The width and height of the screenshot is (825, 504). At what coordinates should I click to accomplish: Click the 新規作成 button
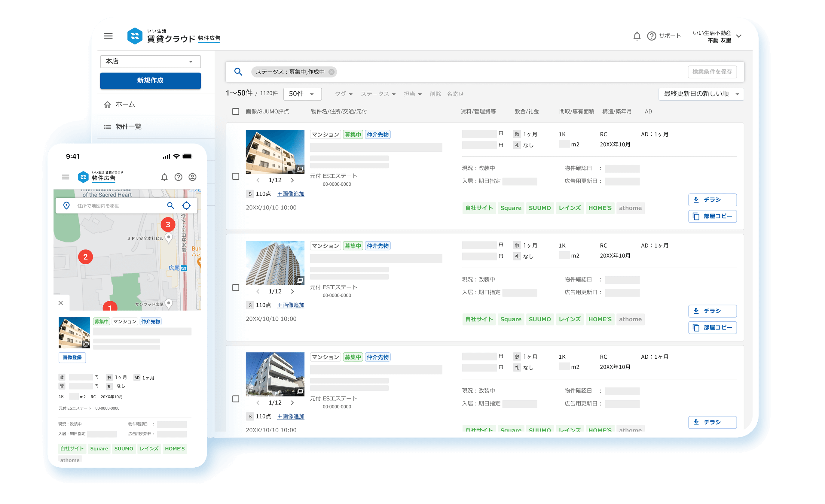point(150,81)
